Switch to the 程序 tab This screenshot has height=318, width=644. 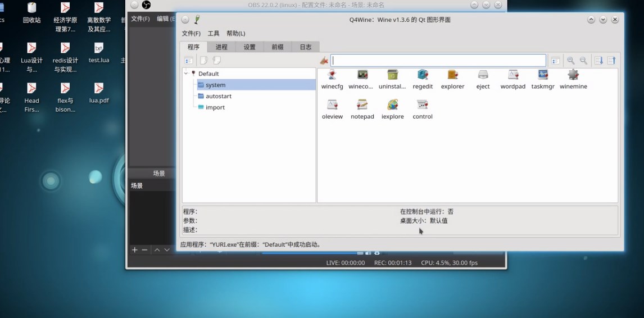(193, 47)
